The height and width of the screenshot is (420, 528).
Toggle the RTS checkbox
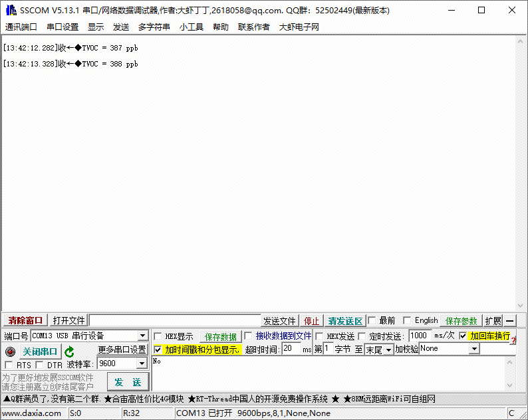(x=9, y=365)
